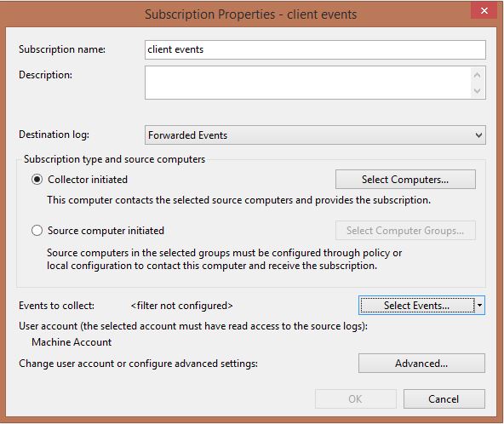Image resolution: width=504 pixels, height=424 pixels.
Task: Expand the Select Events dropdown arrow
Action: [479, 306]
